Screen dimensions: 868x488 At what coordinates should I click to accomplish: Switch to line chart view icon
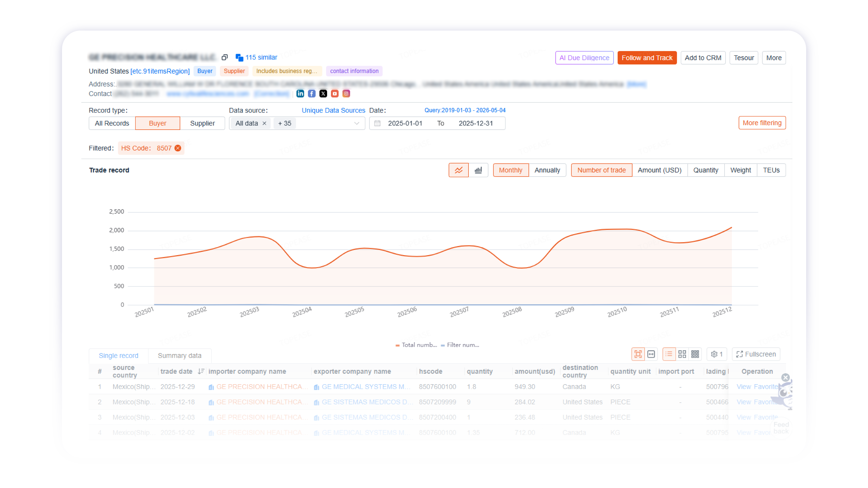click(x=458, y=170)
